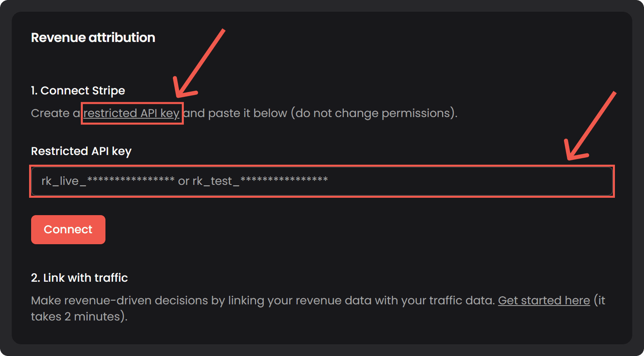The height and width of the screenshot is (356, 644).
Task: Click the Restricted API key field label
Action: (x=81, y=151)
